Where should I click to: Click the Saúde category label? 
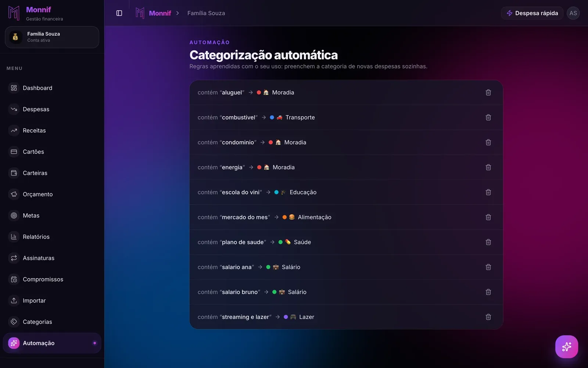302,242
